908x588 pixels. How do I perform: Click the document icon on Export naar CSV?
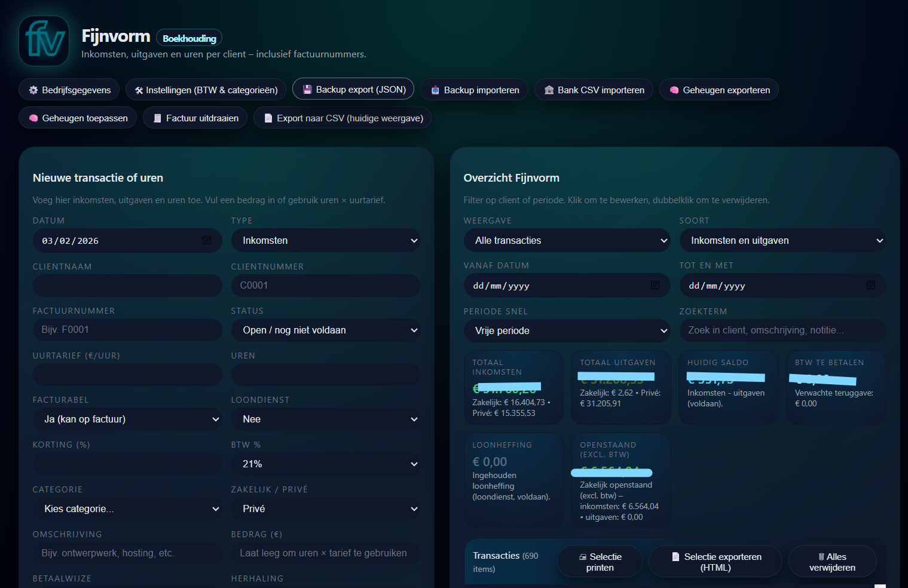[x=268, y=118]
